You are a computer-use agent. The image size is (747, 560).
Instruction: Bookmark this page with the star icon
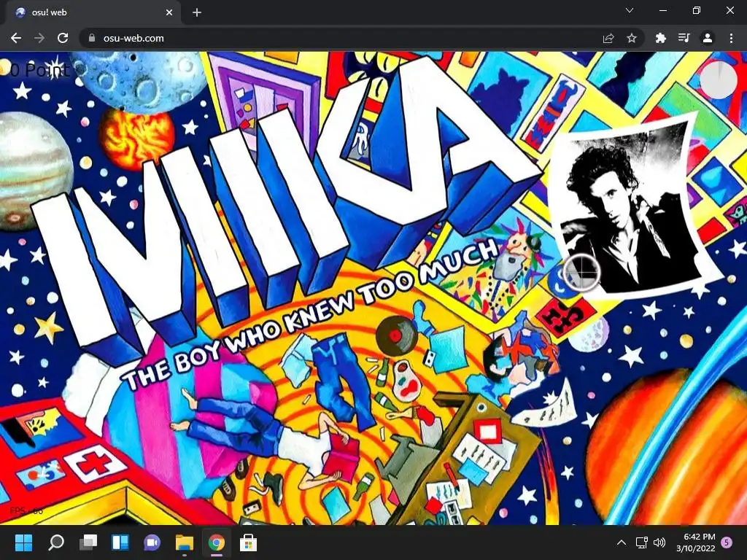[x=632, y=38]
